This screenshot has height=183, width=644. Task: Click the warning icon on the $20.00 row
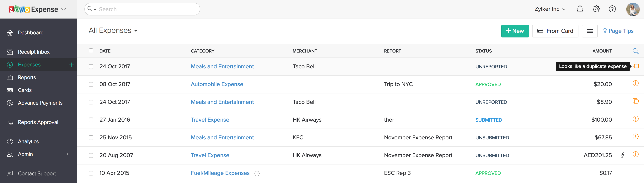[635, 83]
